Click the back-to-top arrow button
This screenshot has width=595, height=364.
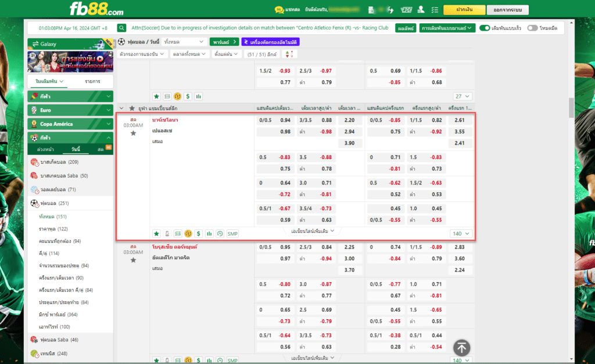click(x=461, y=348)
